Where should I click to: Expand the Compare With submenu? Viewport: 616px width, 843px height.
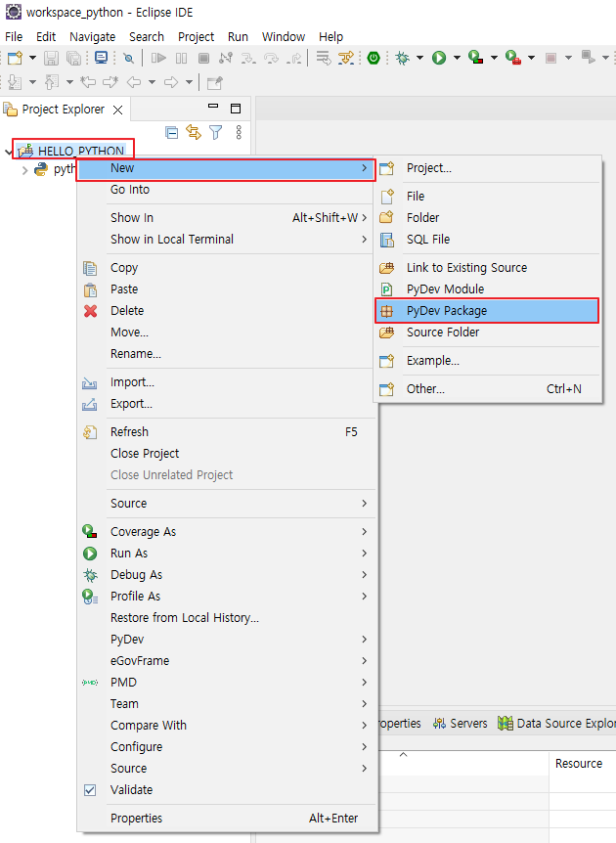tap(227, 726)
